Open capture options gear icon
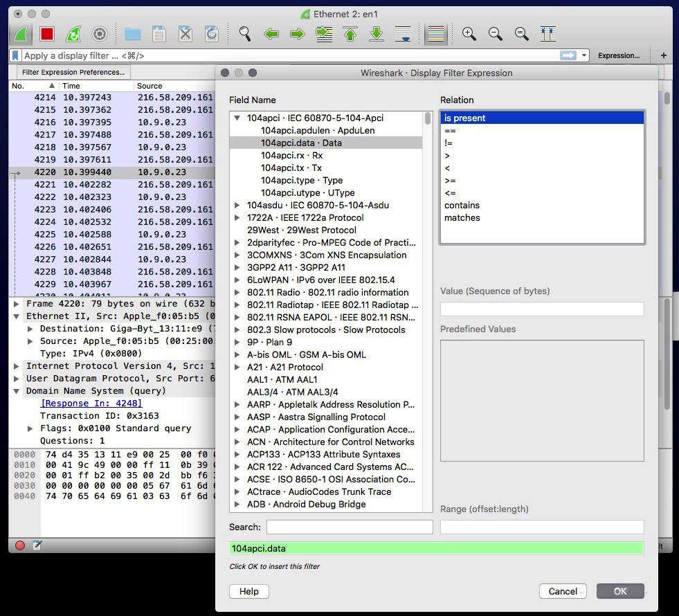The width and height of the screenshot is (679, 616). click(x=100, y=34)
